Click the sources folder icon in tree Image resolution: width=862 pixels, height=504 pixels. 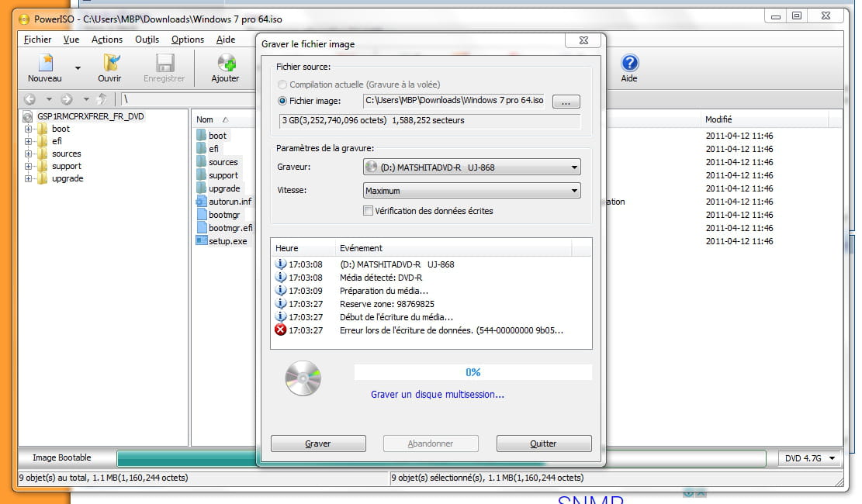click(43, 154)
